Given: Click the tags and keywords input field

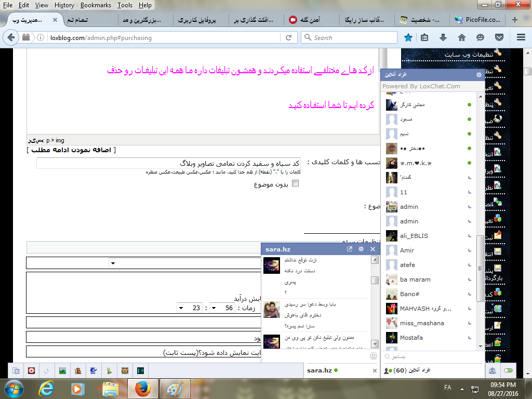Looking at the screenshot, I should click(x=168, y=163).
